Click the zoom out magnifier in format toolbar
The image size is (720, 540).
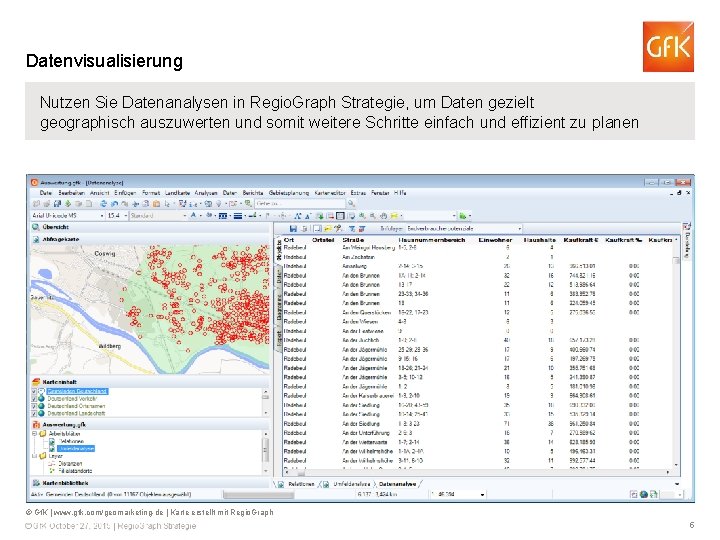point(372,215)
